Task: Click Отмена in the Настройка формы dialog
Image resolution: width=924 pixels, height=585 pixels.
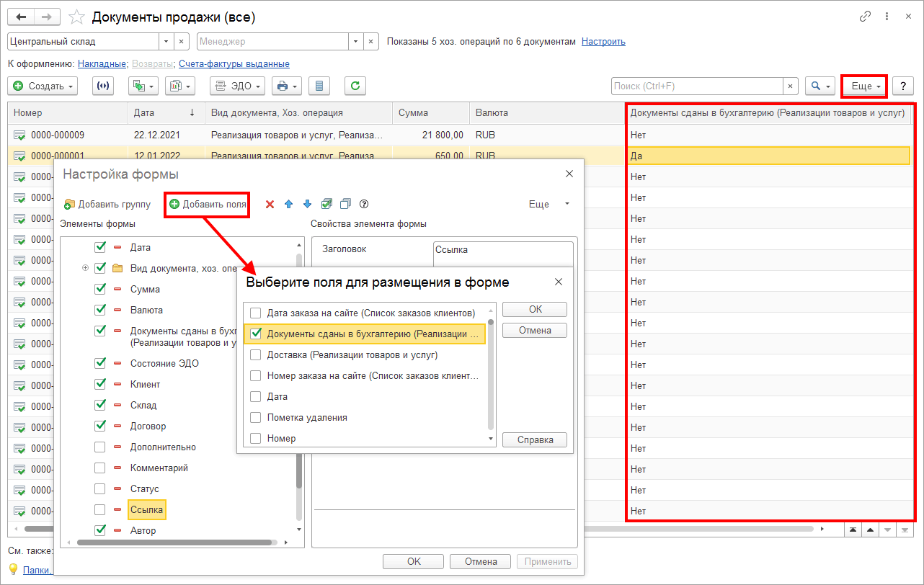Action: click(x=481, y=561)
